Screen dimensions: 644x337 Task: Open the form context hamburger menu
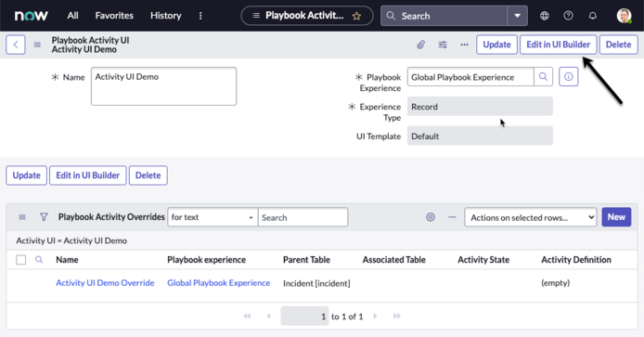37,45
